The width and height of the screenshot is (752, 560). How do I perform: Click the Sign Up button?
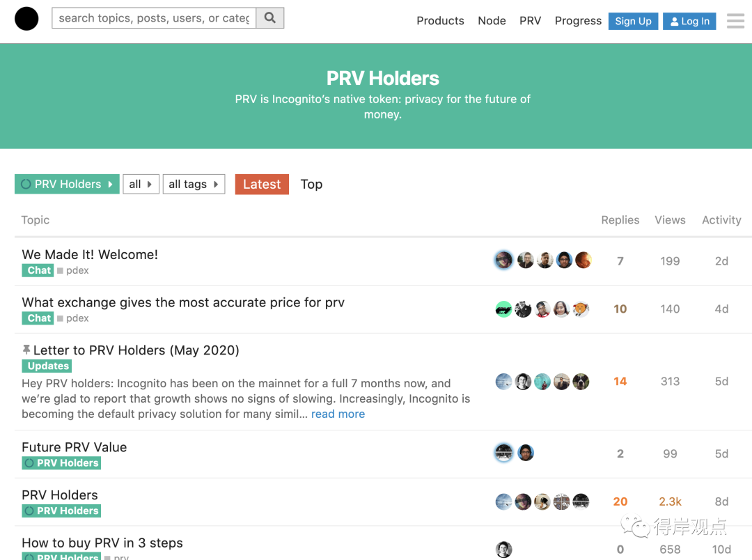pyautogui.click(x=633, y=21)
